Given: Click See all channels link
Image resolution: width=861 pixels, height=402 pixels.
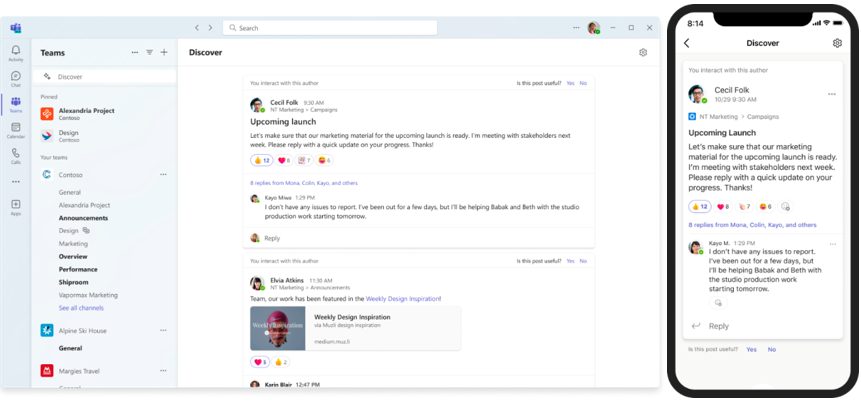Looking at the screenshot, I should tap(81, 308).
